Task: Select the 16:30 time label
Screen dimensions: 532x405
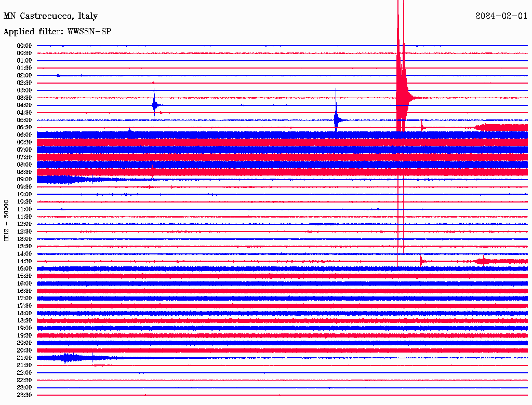Action: pos(24,291)
